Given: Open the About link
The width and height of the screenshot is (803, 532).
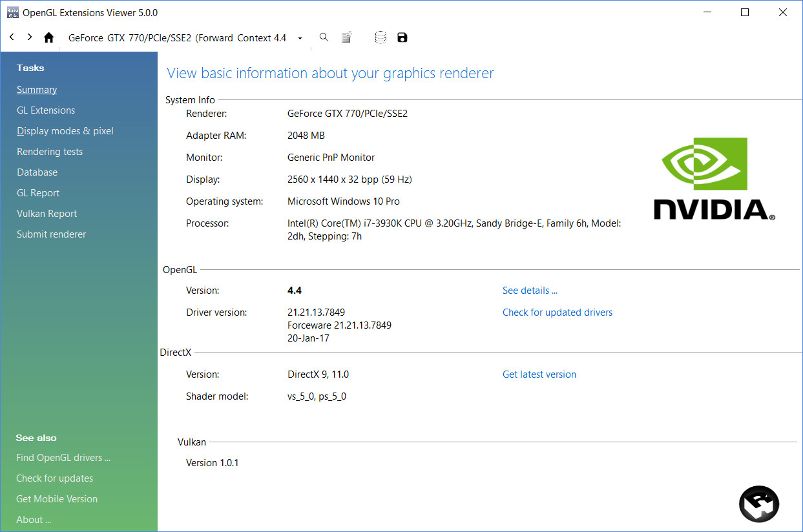Looking at the screenshot, I should pos(34,520).
